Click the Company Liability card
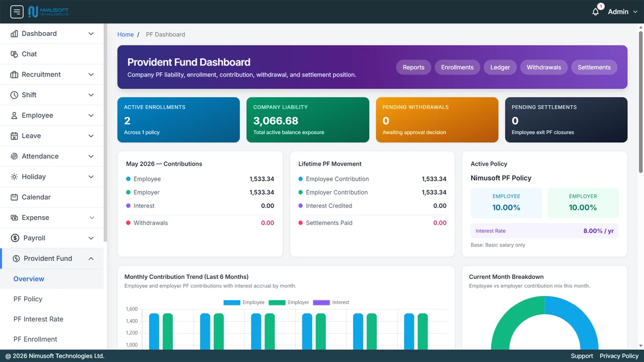This screenshot has height=362, width=644. point(308,120)
